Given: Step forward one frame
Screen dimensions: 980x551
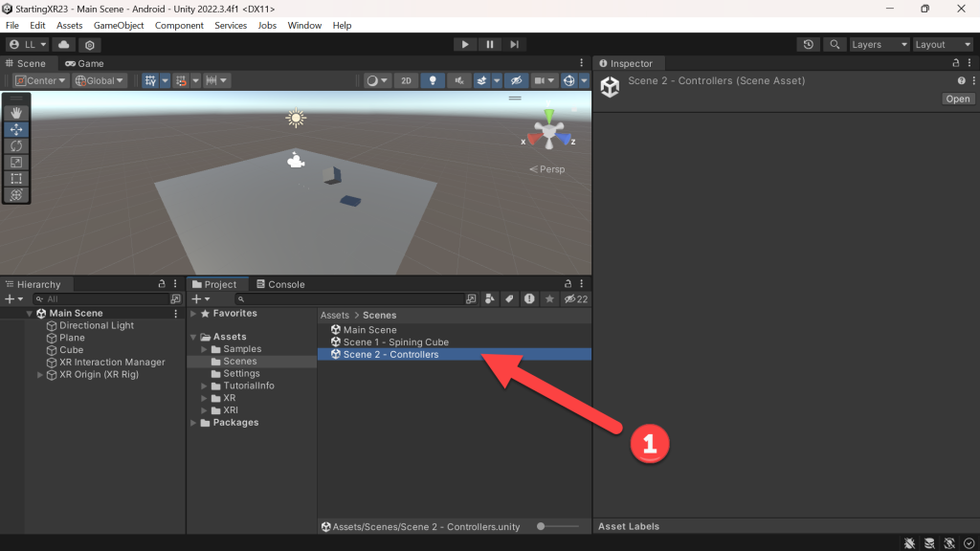Looking at the screenshot, I should 514,44.
